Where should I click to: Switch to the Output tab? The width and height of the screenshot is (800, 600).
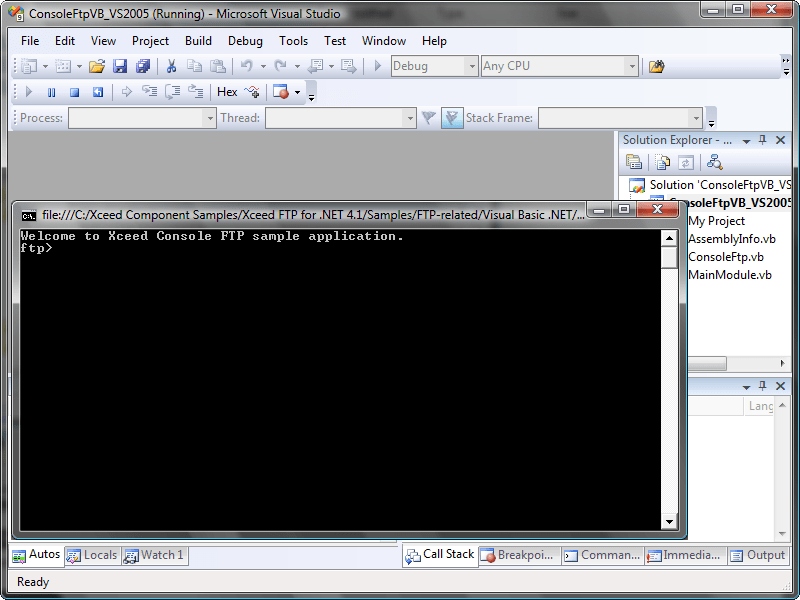(x=762, y=555)
